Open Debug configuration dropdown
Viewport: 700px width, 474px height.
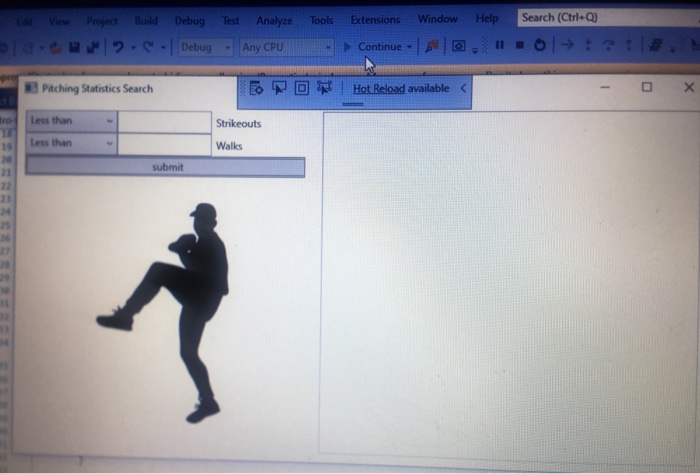206,47
